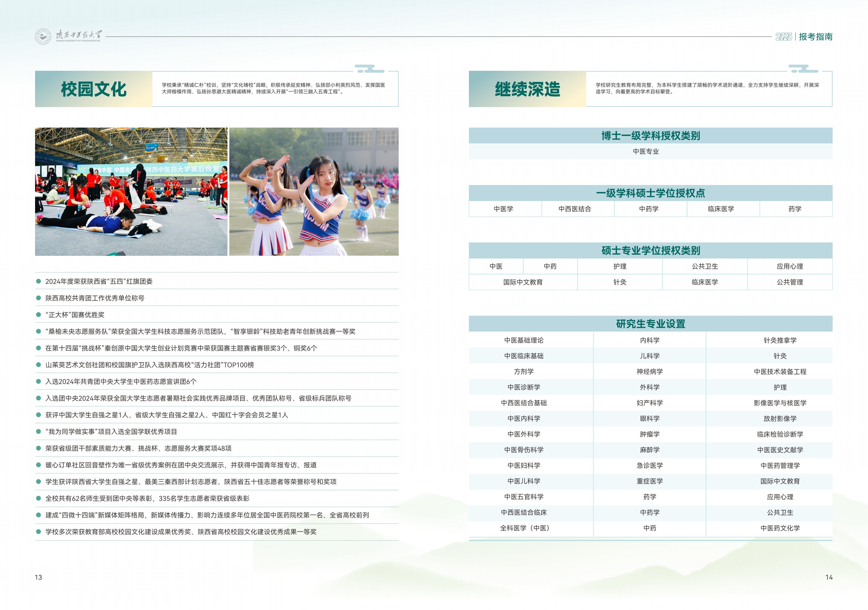Viewport: 868px width, 610px height.
Task: Open the cheerleading performance photo
Action: (x=314, y=192)
